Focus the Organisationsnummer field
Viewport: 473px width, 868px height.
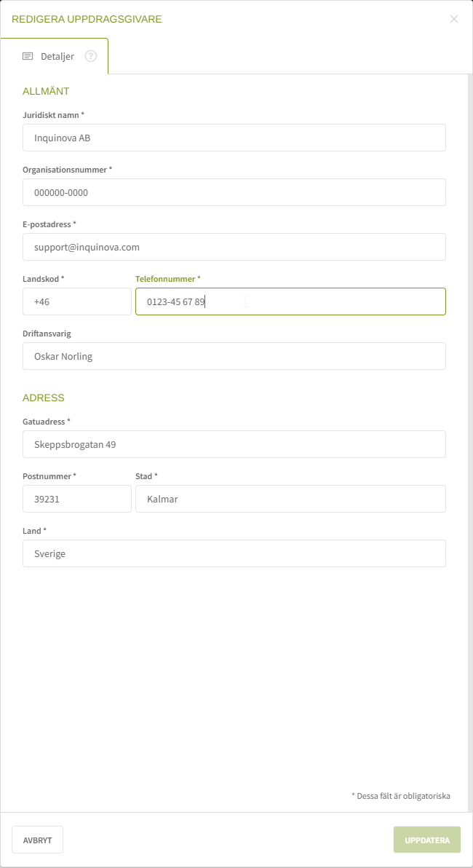coord(234,192)
